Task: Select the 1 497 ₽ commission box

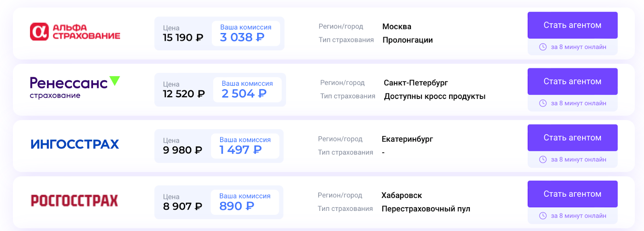Action: point(245,146)
